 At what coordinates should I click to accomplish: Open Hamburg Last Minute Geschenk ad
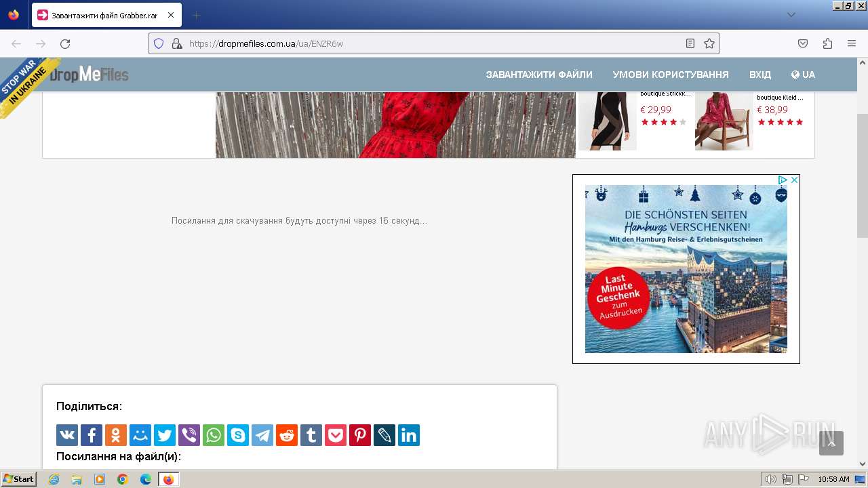[x=686, y=269]
